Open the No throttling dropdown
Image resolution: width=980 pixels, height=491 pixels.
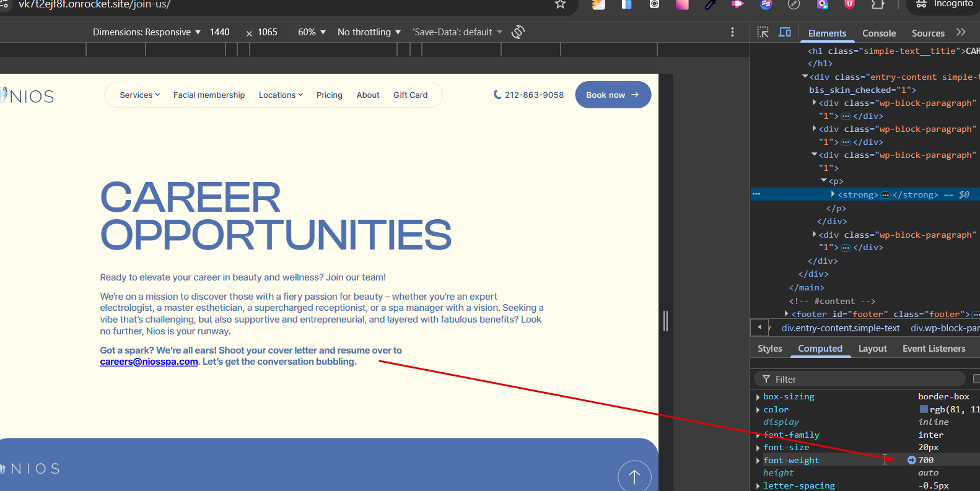369,32
